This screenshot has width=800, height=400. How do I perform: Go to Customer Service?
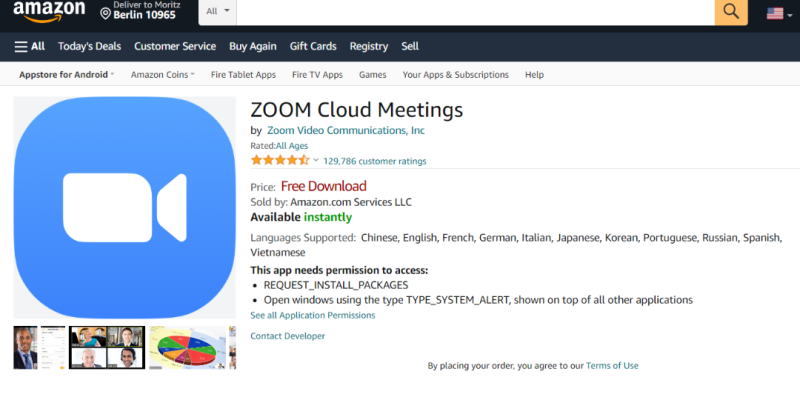(175, 46)
